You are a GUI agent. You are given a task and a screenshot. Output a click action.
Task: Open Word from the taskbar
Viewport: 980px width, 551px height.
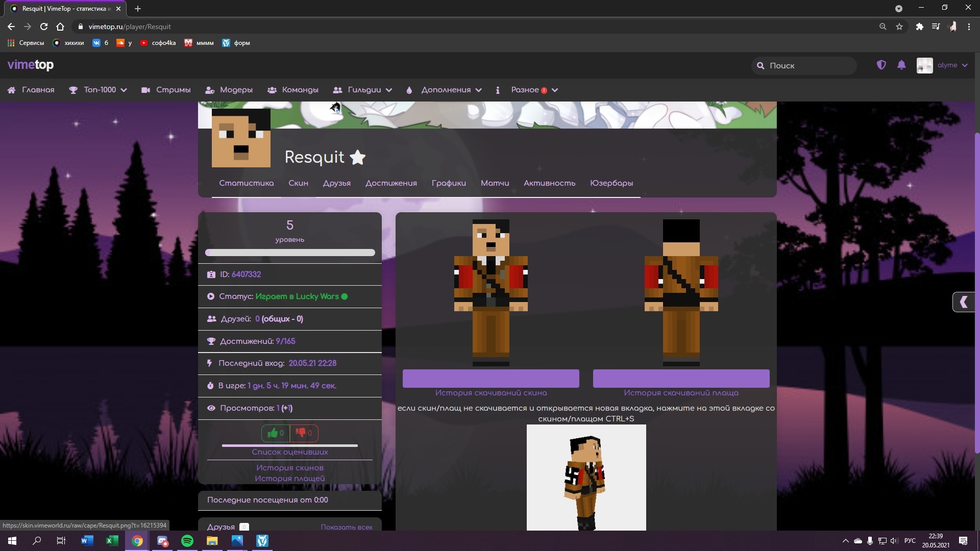tap(87, 541)
